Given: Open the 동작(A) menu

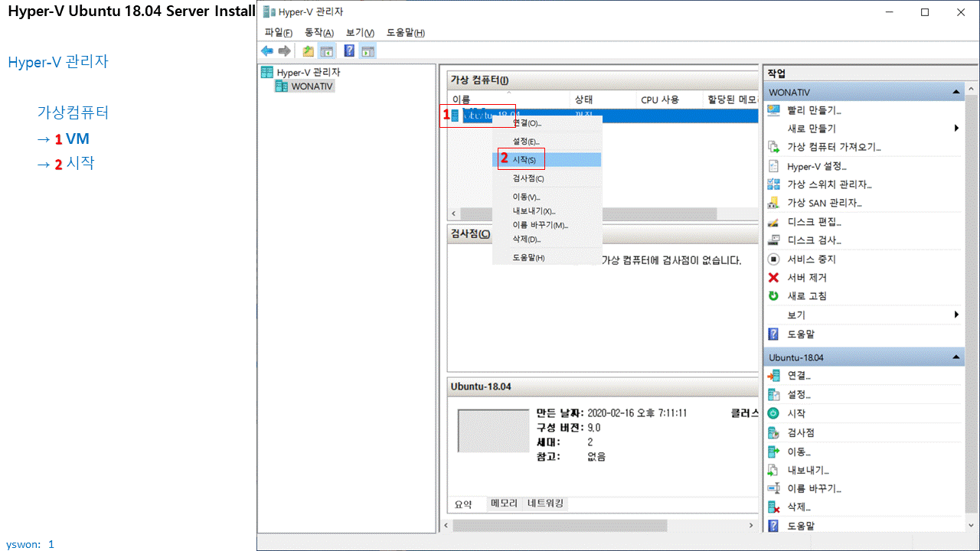Looking at the screenshot, I should [319, 32].
